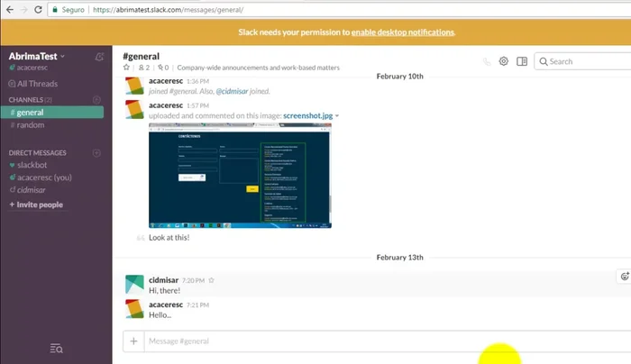Open the random channel

[32, 125]
